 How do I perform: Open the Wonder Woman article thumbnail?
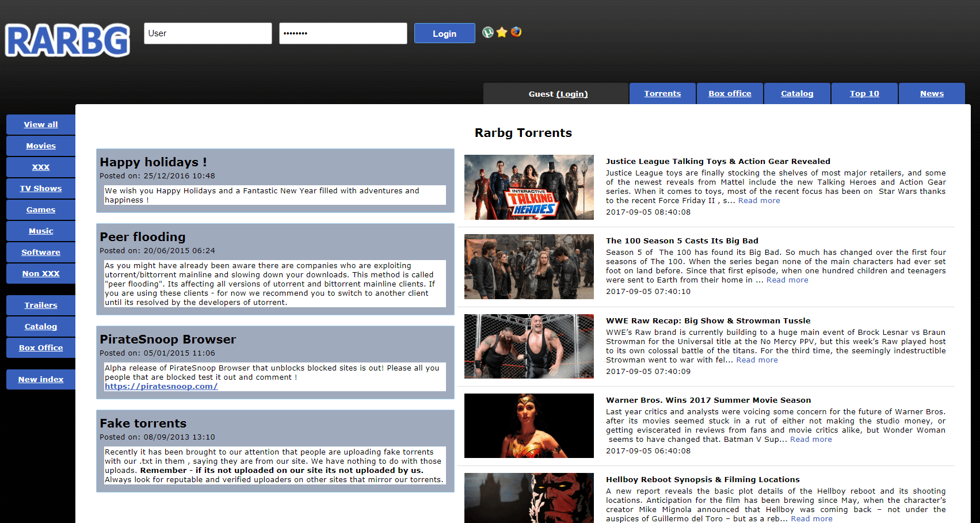point(529,426)
